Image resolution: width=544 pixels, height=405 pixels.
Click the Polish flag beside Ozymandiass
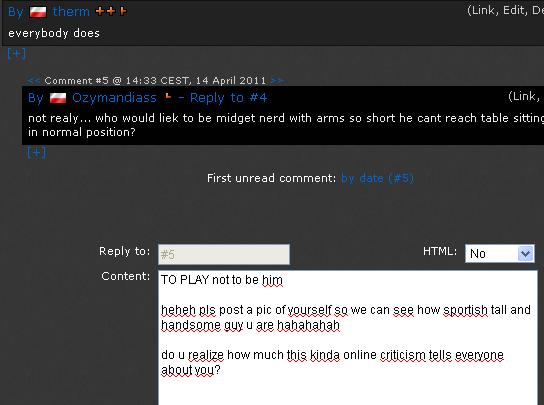pyautogui.click(x=58, y=98)
